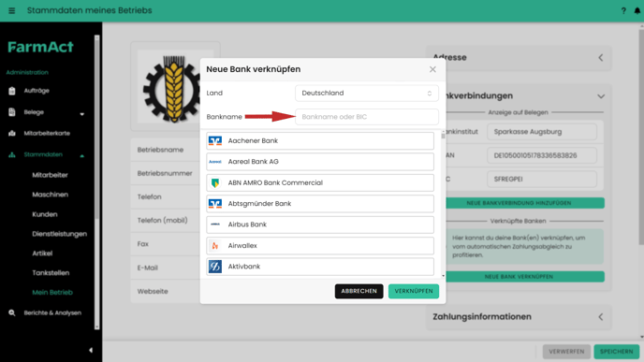The image size is (644, 362).
Task: Focus the Bankname oder BIC field
Action: pos(366,117)
